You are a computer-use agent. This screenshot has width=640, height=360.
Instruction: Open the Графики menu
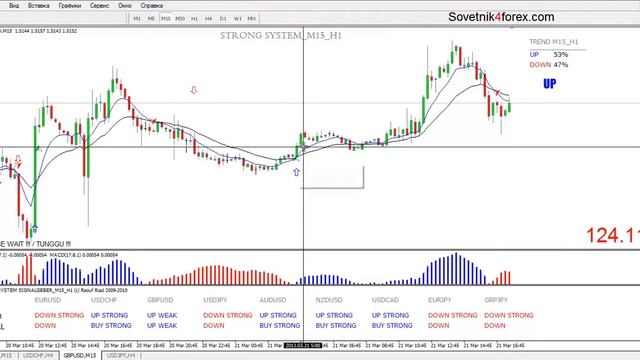[x=70, y=6]
